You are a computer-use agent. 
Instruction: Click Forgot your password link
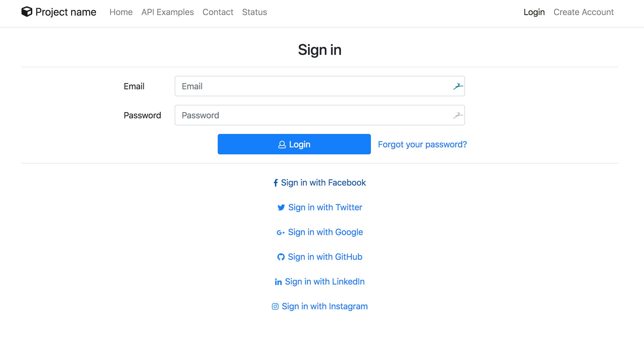422,144
